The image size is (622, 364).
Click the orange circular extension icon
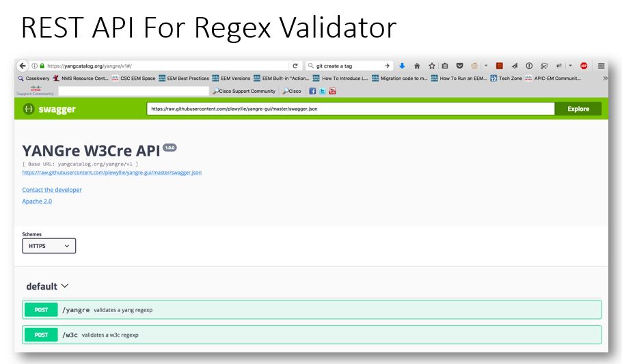[x=474, y=66]
